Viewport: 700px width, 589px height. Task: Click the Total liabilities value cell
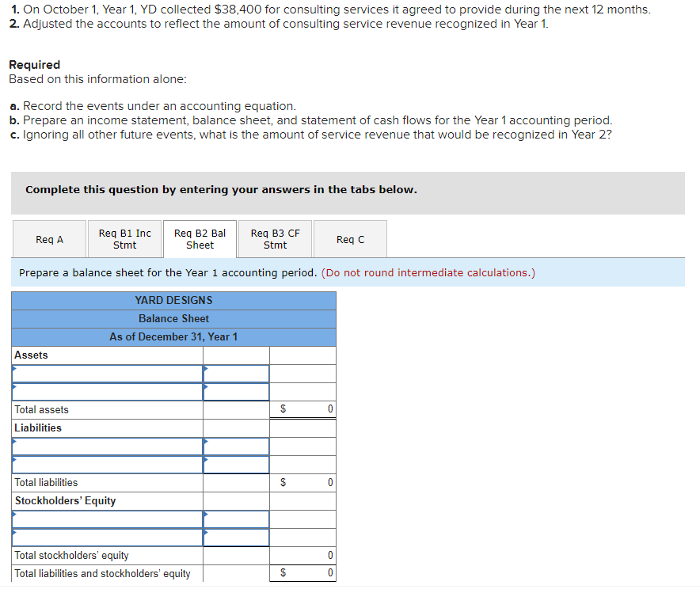pos(303,482)
